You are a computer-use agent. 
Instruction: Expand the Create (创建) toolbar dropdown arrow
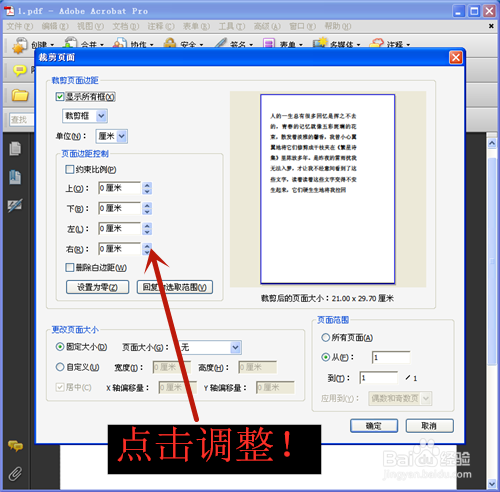pyautogui.click(x=52, y=45)
